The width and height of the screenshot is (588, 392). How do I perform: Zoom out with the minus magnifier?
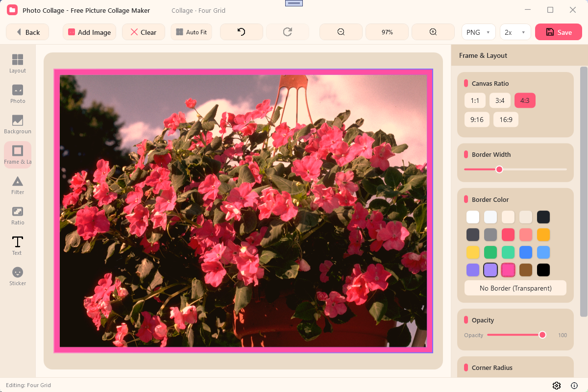(x=341, y=32)
